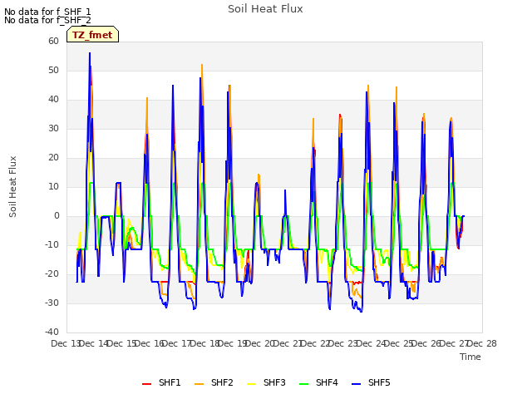The width and height of the screenshot is (532, 399).
Task: Click the y-axis tick label 30
Action: pyautogui.click(x=53, y=129)
